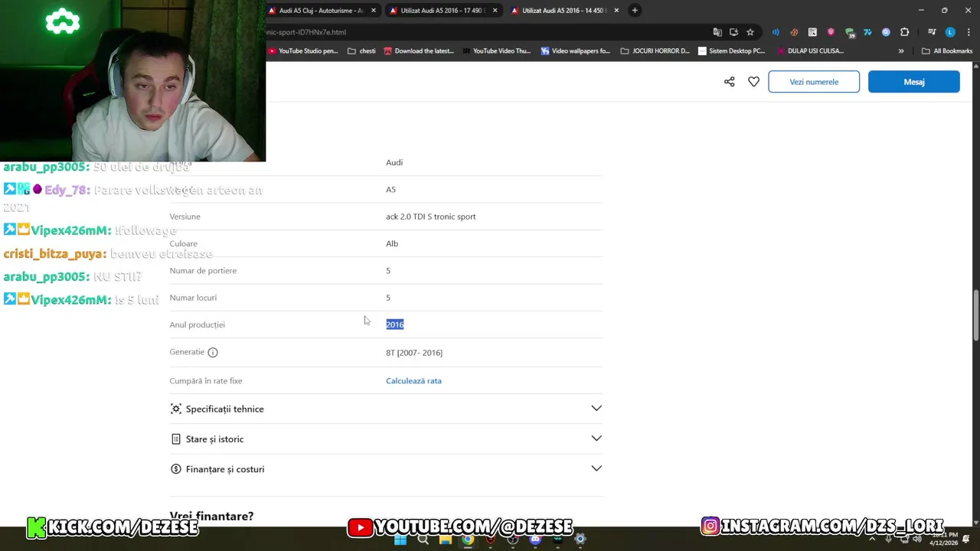
Task: Open the Extensions puzzle-piece menu
Action: pyautogui.click(x=905, y=32)
